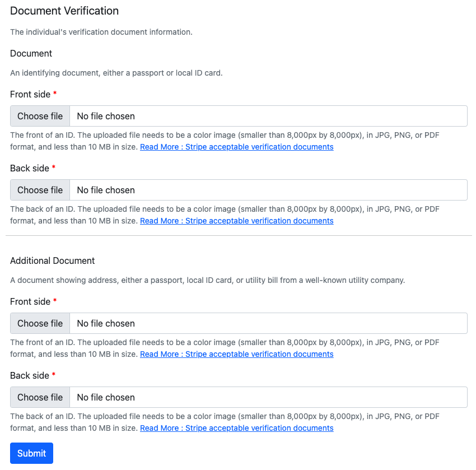
Task: Click the 'Front side' label under Additional Document
Action: pyautogui.click(x=30, y=301)
